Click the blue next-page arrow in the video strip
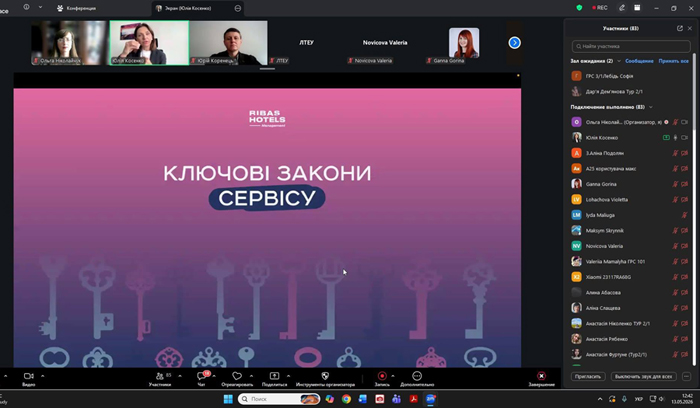Image resolution: width=700 pixels, height=408 pixels. tap(515, 42)
